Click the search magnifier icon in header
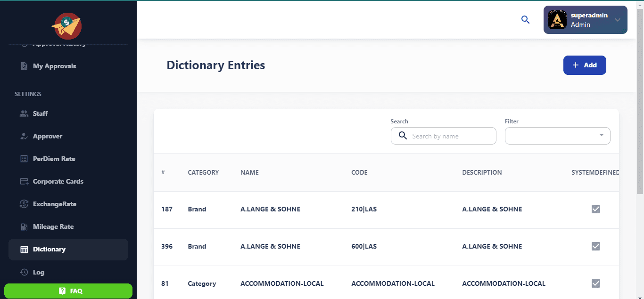 [525, 20]
